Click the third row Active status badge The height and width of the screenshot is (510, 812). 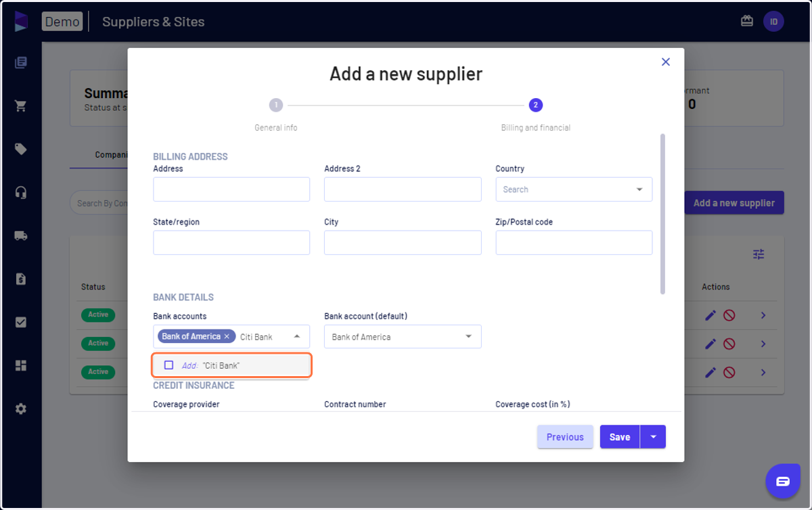(98, 371)
